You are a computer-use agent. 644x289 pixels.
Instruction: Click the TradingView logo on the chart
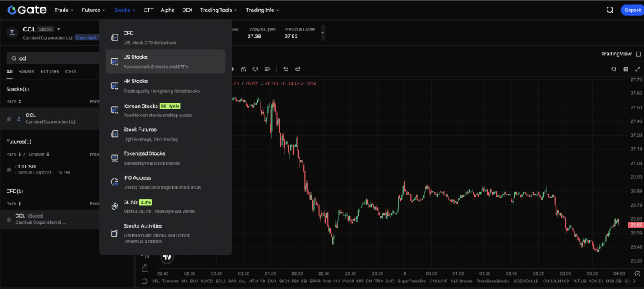(167, 258)
